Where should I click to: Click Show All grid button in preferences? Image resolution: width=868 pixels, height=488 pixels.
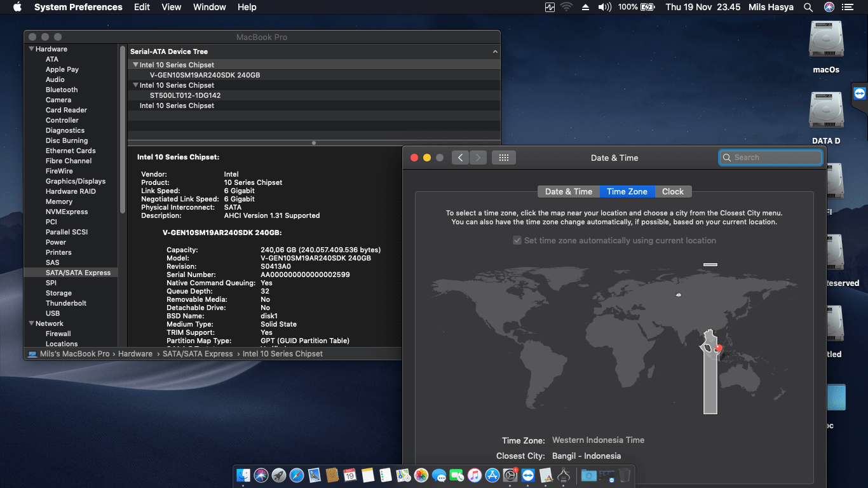tap(504, 158)
